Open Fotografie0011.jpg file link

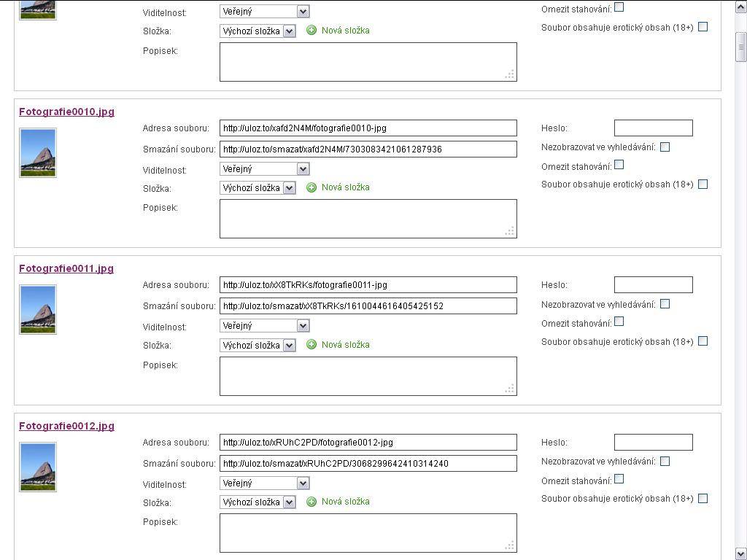pos(66,268)
